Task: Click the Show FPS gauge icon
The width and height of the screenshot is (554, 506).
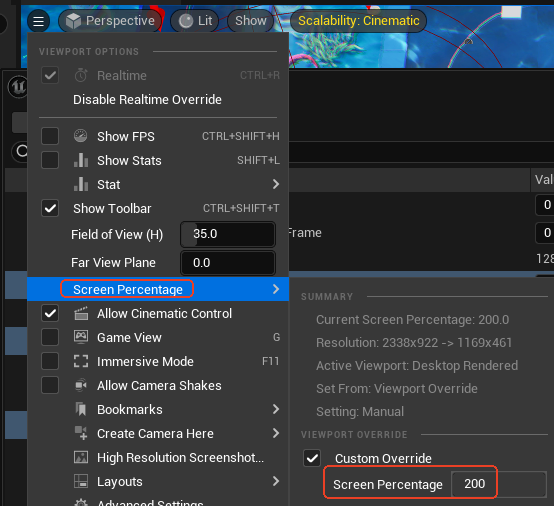Action: coord(81,136)
